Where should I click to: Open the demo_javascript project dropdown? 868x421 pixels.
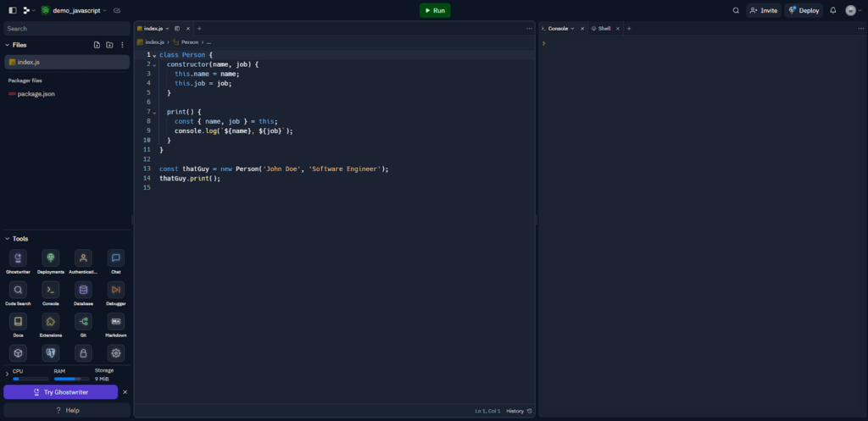pos(75,10)
